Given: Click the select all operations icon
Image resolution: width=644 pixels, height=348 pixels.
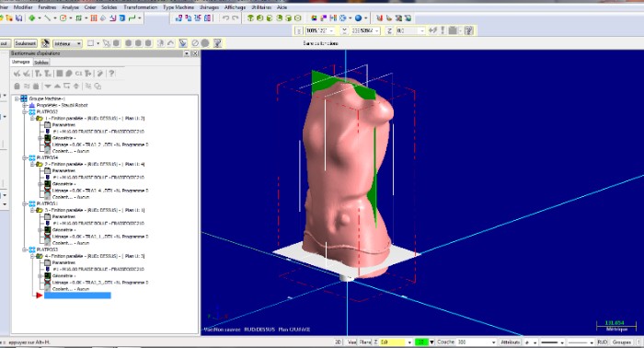Looking at the screenshot, I should pos(17,74).
